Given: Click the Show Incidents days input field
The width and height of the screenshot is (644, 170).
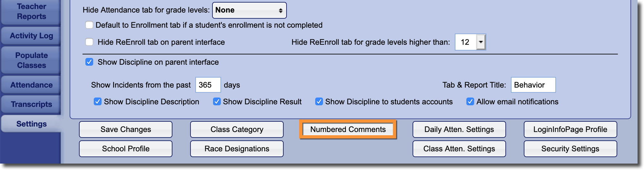Looking at the screenshot, I should 208,85.
